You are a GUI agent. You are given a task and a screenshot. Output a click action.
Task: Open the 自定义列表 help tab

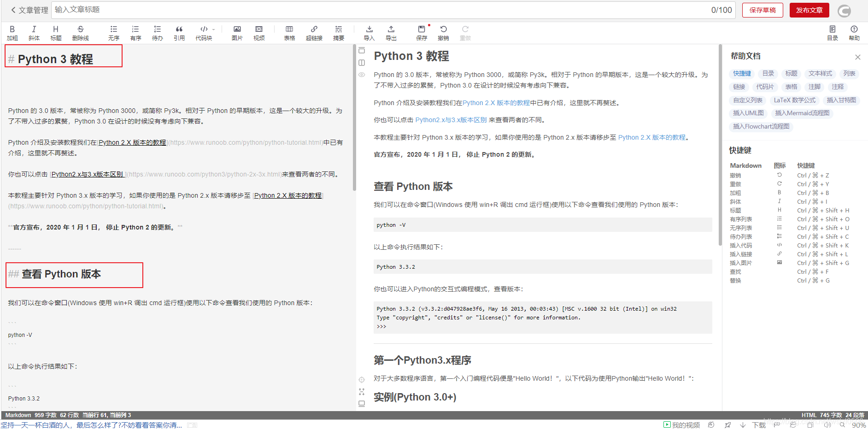click(748, 100)
